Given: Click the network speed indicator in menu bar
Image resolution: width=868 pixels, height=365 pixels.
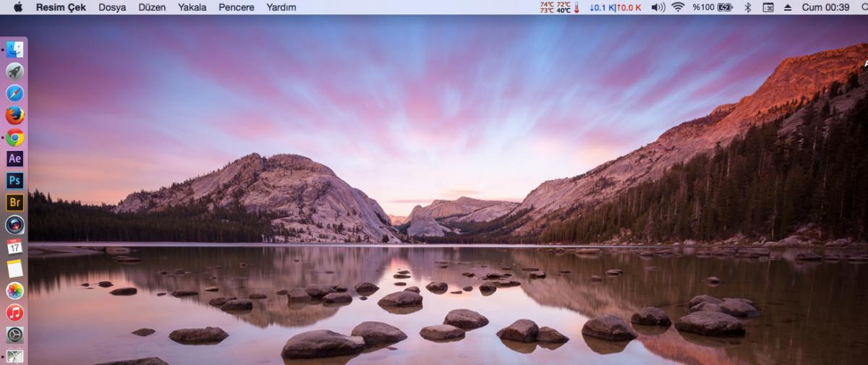Looking at the screenshot, I should point(615,7).
